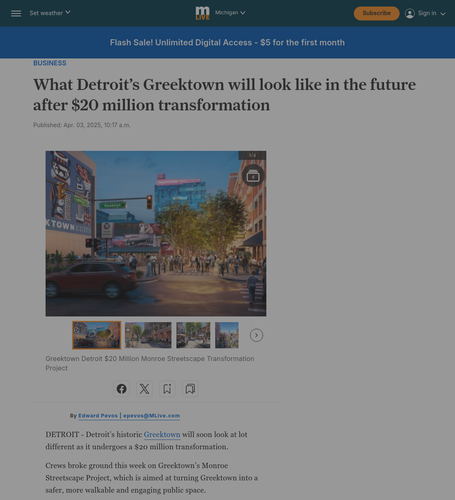Share article on Facebook
This screenshot has height=500, width=455.
122,389
